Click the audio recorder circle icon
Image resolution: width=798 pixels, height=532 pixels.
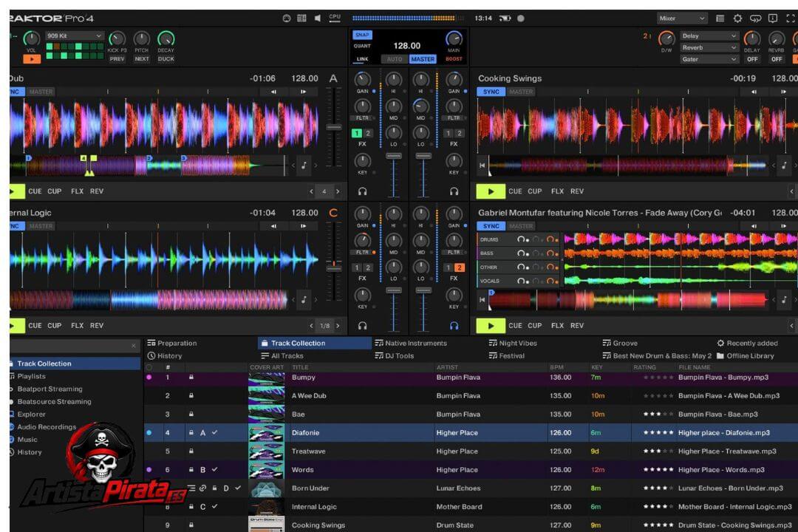521,18
